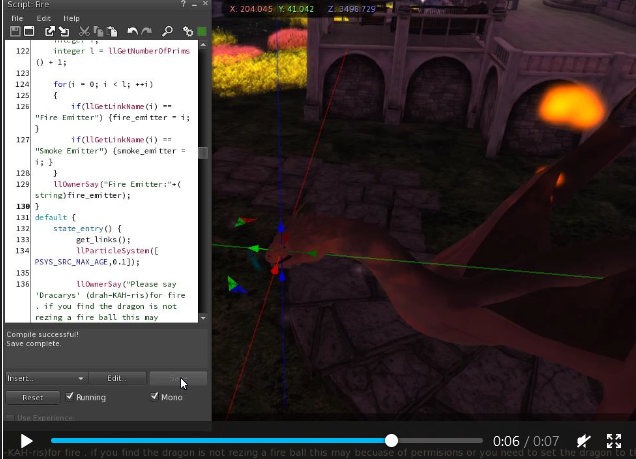Open search with the magnifier icon
Image resolution: width=636 pixels, height=459 pixels.
point(167,31)
